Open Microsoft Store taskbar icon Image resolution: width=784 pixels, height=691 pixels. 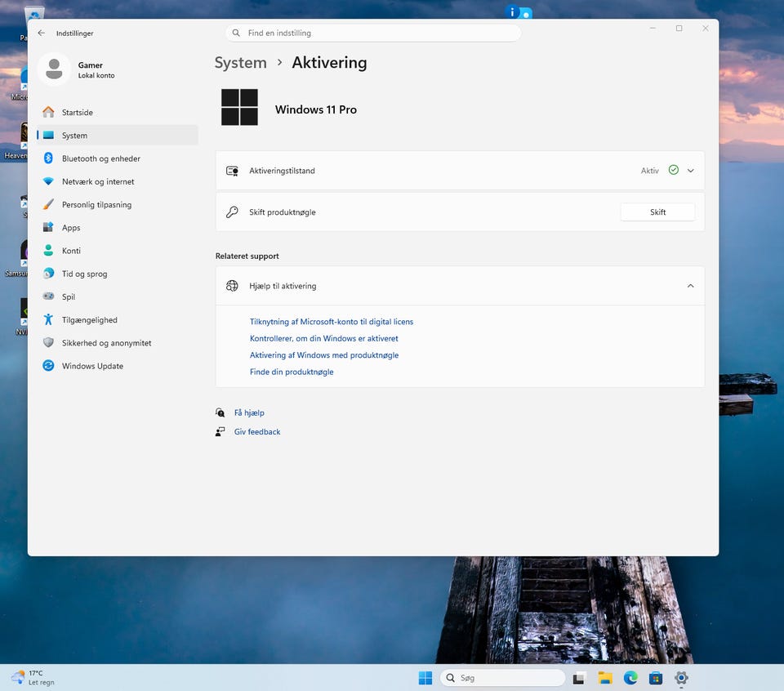click(656, 678)
